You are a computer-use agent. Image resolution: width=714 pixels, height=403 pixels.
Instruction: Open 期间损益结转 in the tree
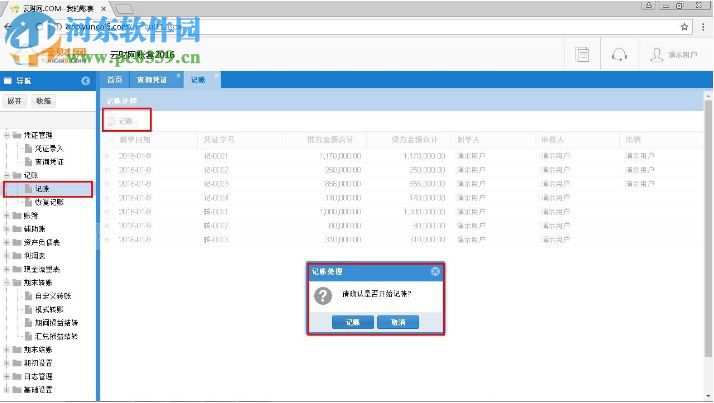56,322
